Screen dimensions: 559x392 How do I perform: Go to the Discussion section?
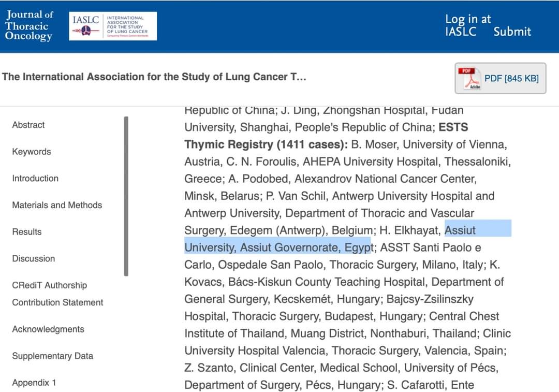(x=34, y=258)
